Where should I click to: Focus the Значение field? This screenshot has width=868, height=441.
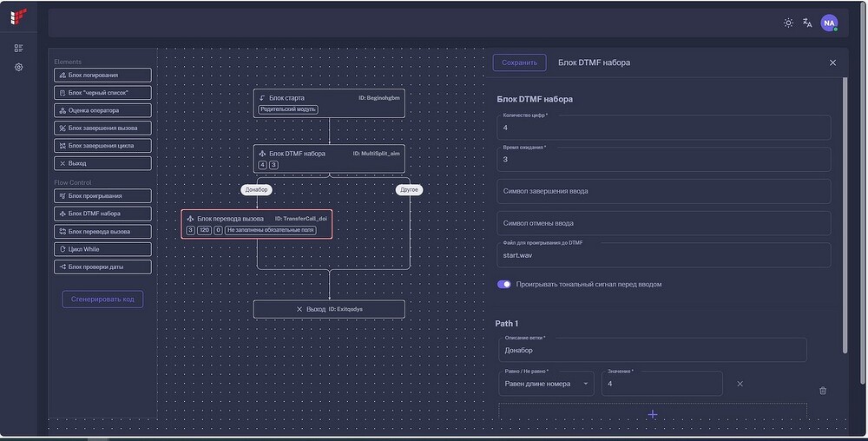662,384
